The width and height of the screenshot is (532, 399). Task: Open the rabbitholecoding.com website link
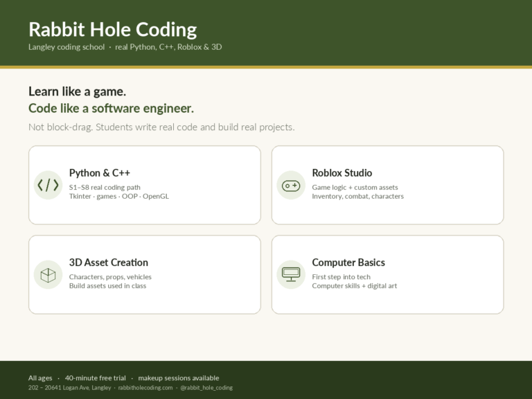145,387
